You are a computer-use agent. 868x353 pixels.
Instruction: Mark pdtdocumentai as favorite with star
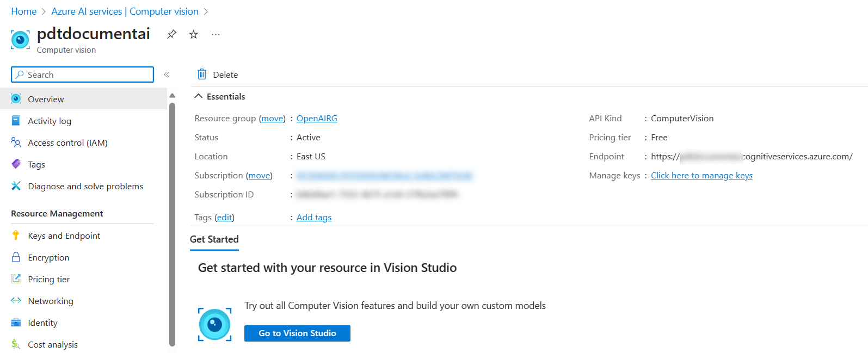click(193, 34)
